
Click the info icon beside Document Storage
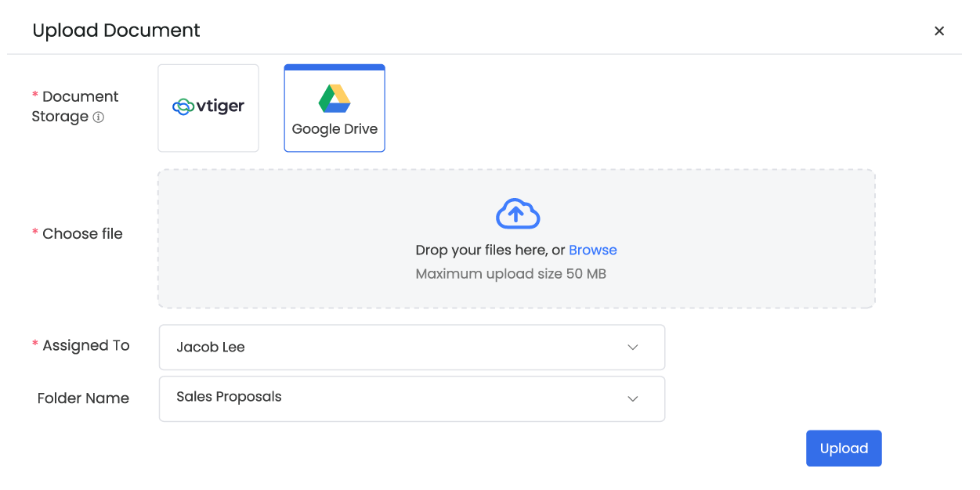(99, 117)
